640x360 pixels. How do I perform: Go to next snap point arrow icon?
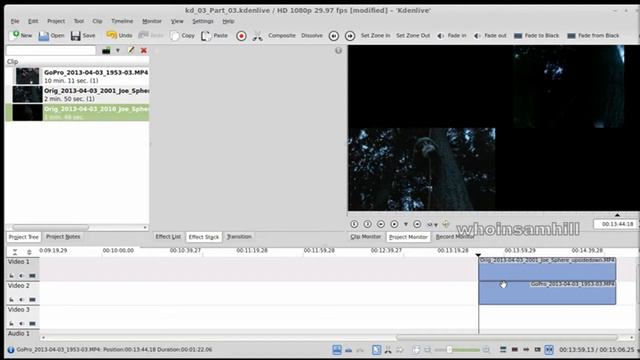coord(350,36)
